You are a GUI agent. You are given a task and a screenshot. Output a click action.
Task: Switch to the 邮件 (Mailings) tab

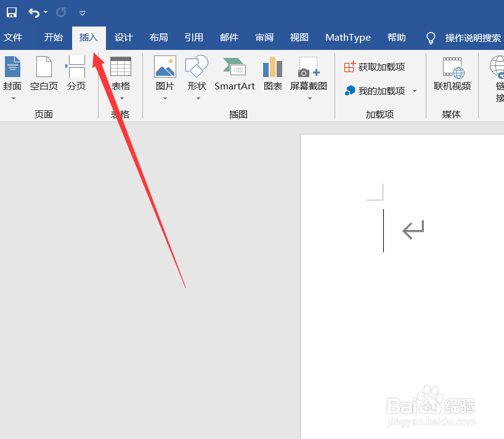pos(229,38)
